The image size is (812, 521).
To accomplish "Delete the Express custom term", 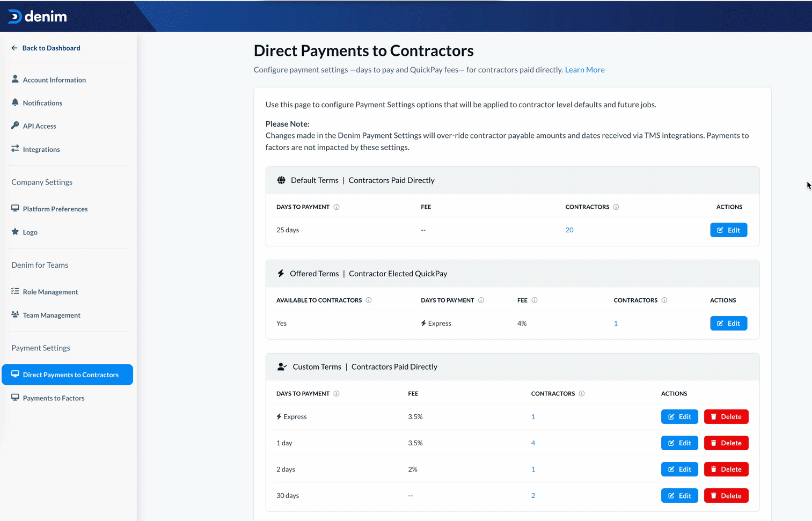I will [x=726, y=417].
